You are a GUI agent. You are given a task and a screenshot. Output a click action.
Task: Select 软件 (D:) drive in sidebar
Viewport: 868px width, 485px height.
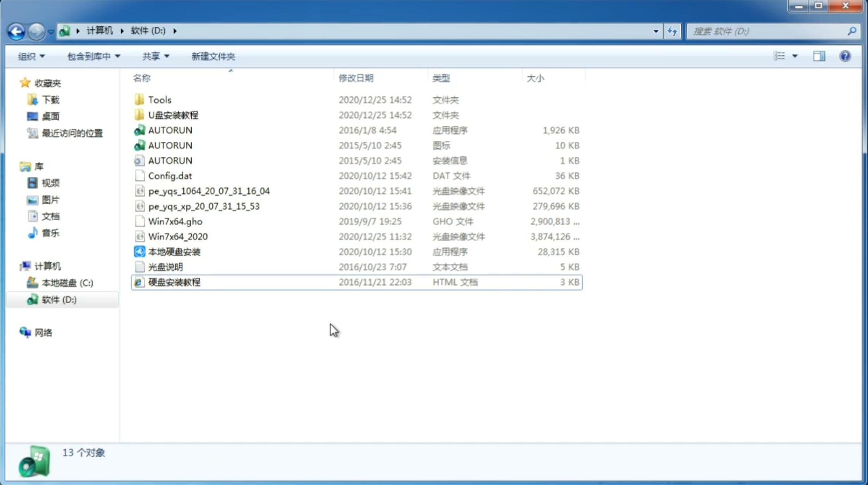58,300
